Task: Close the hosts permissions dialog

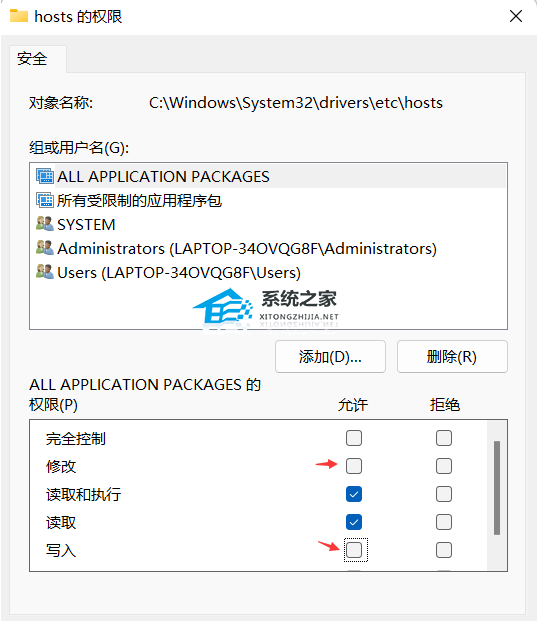Action: [516, 16]
